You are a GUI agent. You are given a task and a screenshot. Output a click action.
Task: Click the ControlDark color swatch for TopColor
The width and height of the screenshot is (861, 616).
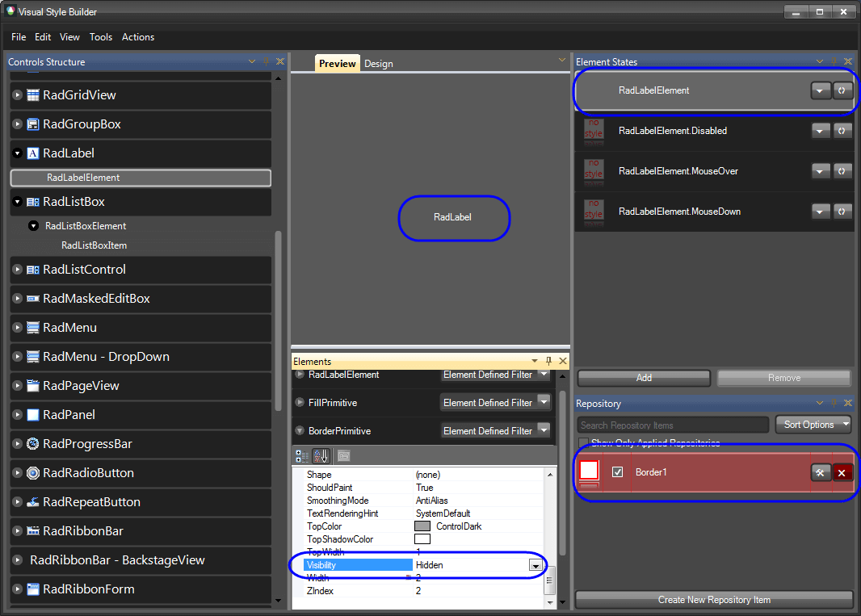click(x=423, y=526)
